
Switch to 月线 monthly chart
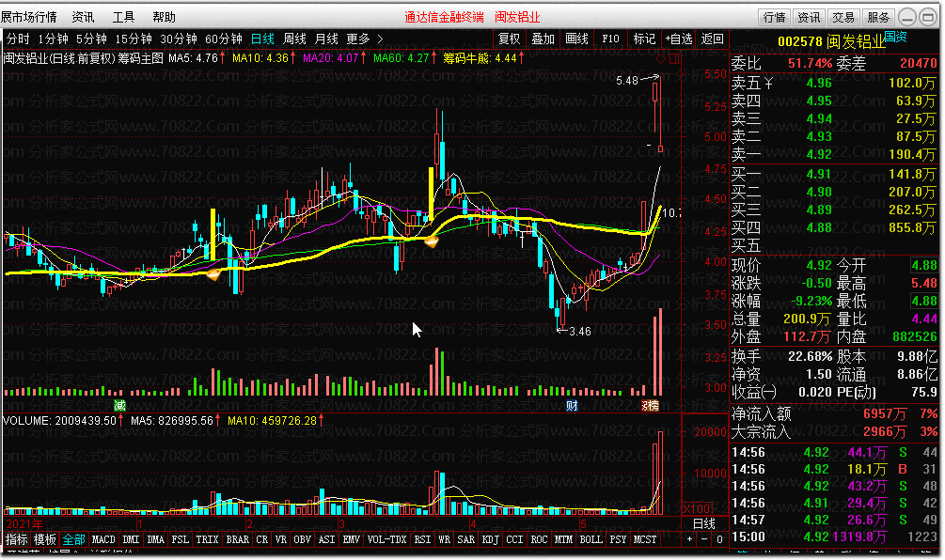(x=326, y=39)
